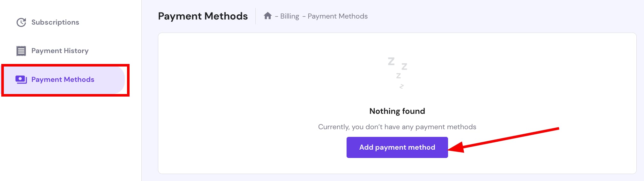The width and height of the screenshot is (644, 181).
Task: Click the dash between Billing and Payment Methods
Action: tap(304, 16)
